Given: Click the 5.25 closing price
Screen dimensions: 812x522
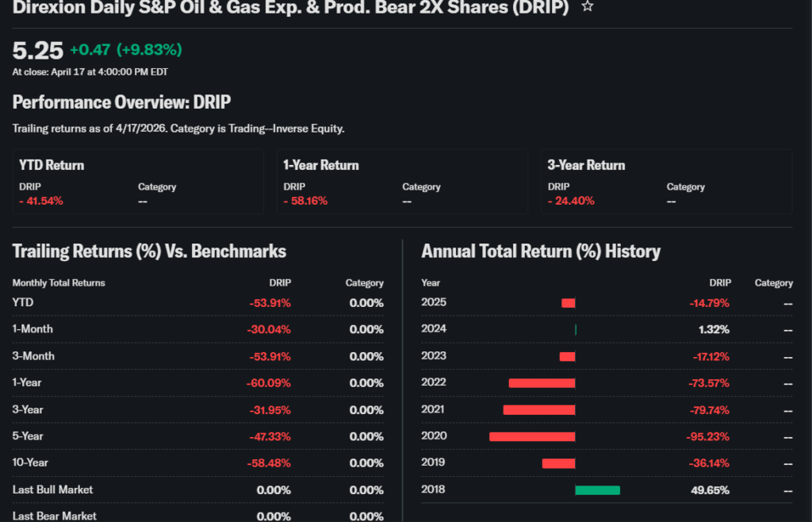Looking at the screenshot, I should click(37, 50).
